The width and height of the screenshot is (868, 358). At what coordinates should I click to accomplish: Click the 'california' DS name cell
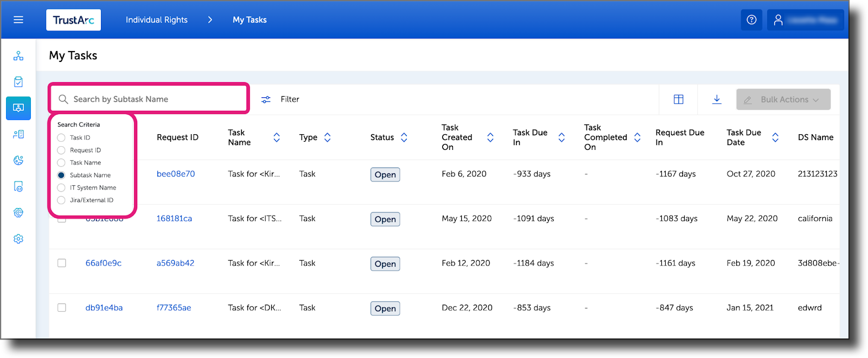click(815, 218)
